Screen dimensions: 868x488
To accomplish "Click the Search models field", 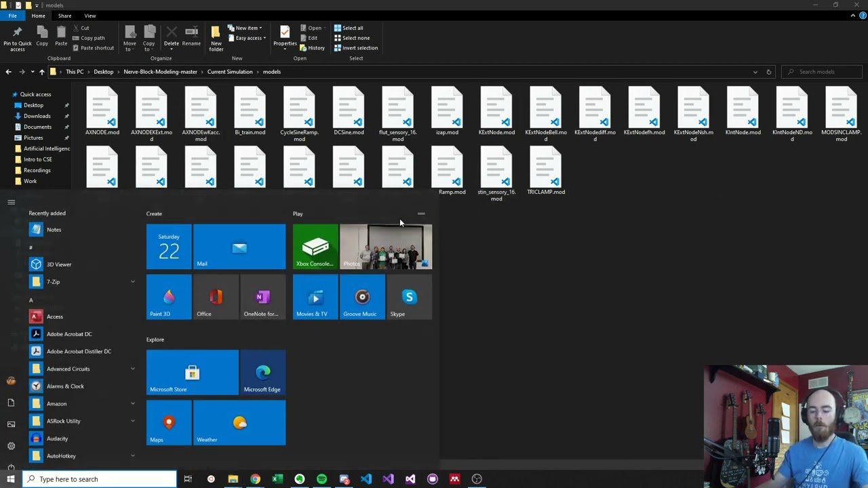I will pyautogui.click(x=822, y=72).
